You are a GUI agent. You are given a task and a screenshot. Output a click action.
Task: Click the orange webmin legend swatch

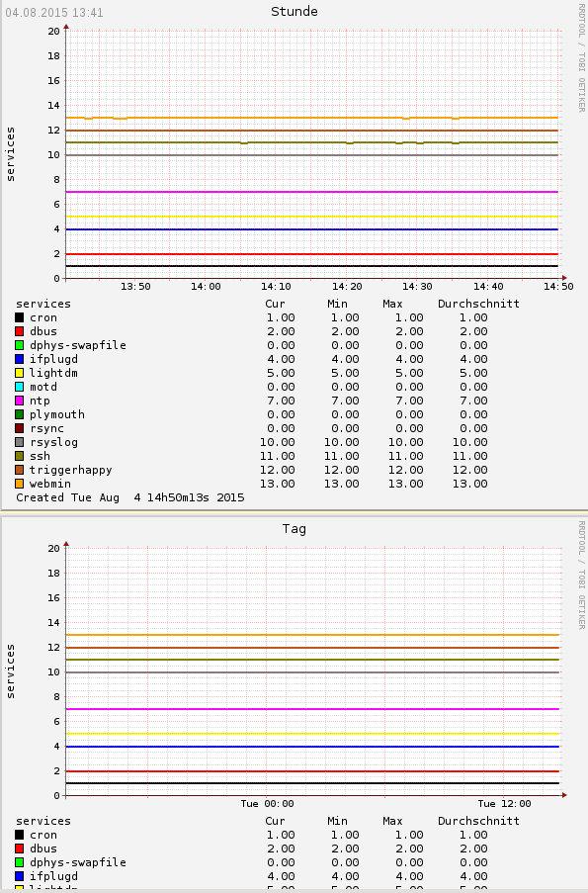[x=20, y=484]
